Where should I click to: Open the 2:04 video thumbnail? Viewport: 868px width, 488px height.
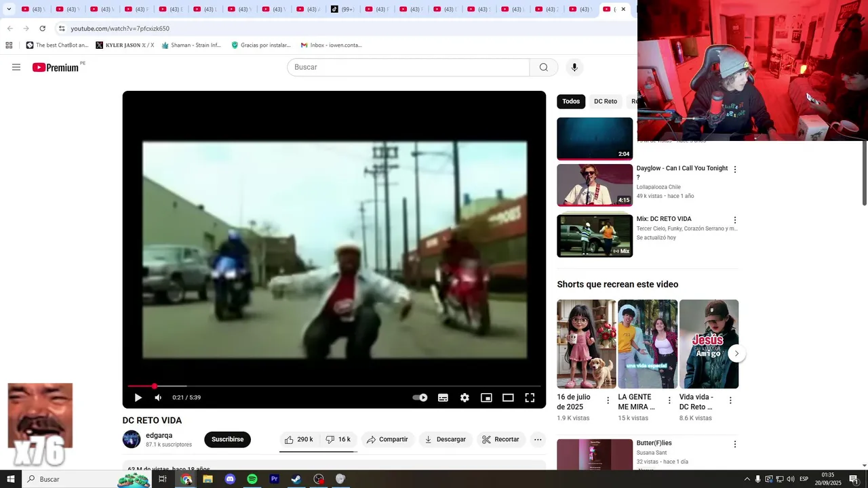click(x=595, y=139)
